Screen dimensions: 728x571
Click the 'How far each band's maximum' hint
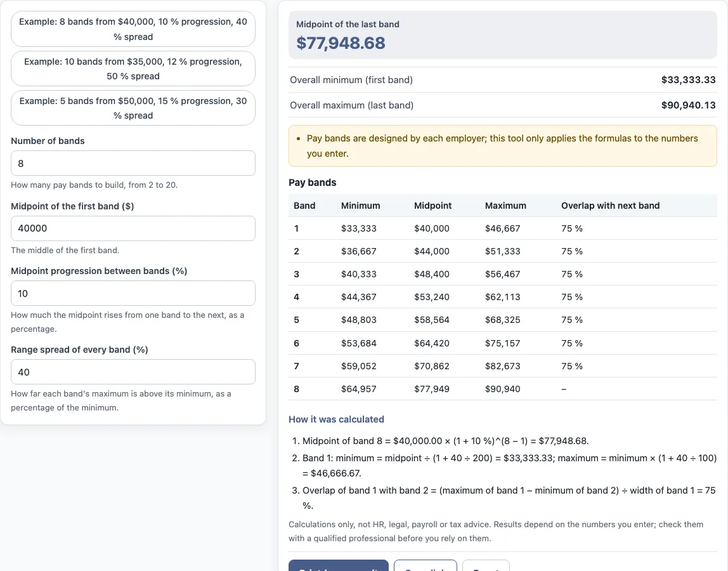click(120, 400)
